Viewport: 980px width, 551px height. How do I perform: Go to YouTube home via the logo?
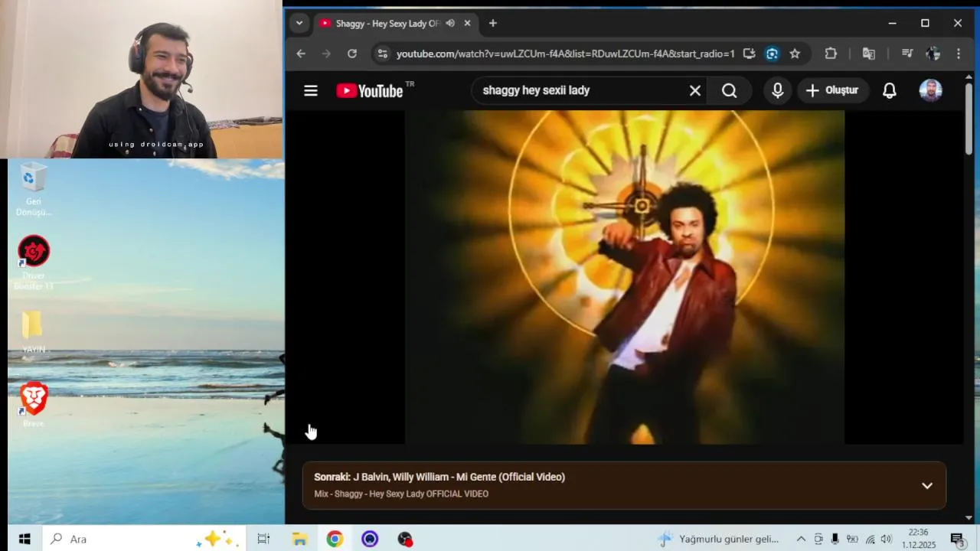coord(370,90)
